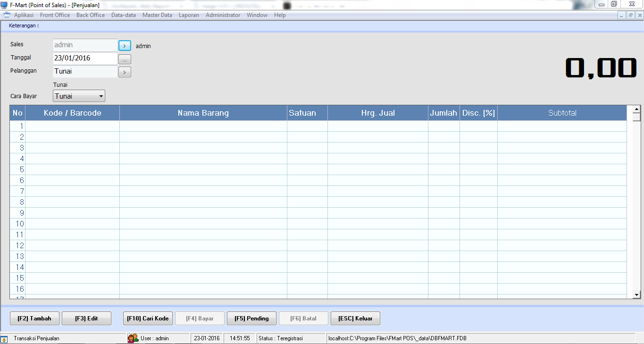The width and height of the screenshot is (644, 344).
Task: Click the 0,00 total display
Action: tap(601, 68)
